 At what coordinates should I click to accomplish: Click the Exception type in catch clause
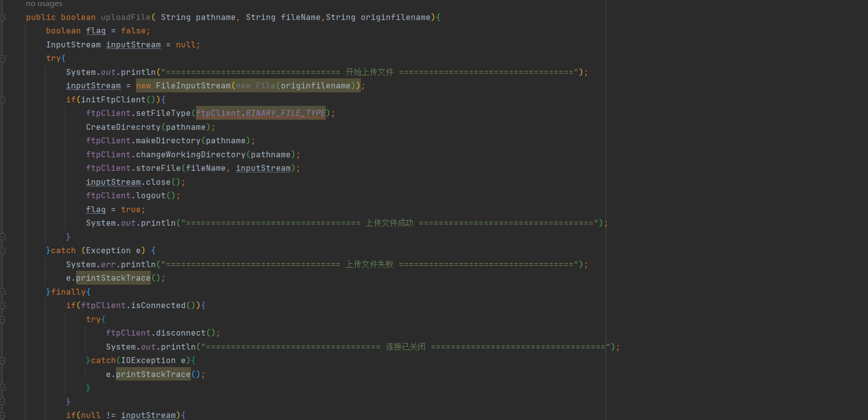(108, 251)
